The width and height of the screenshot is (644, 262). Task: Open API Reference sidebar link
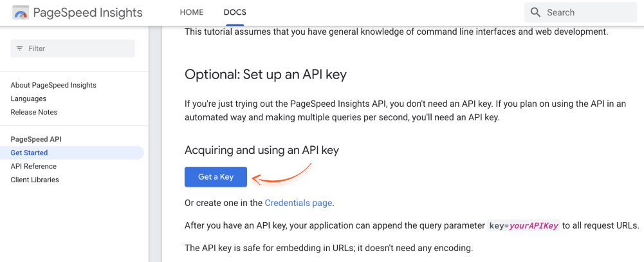[33, 166]
